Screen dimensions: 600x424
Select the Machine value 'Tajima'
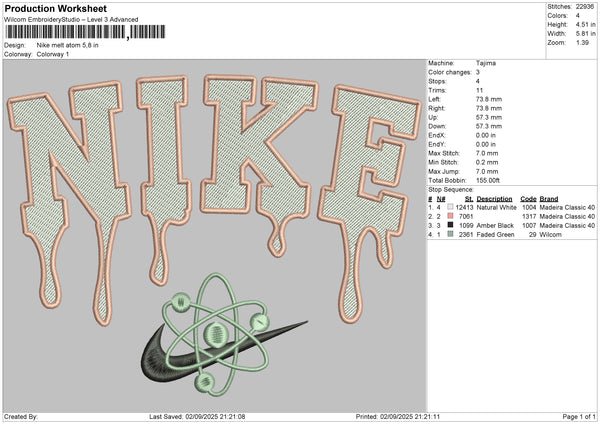point(486,63)
